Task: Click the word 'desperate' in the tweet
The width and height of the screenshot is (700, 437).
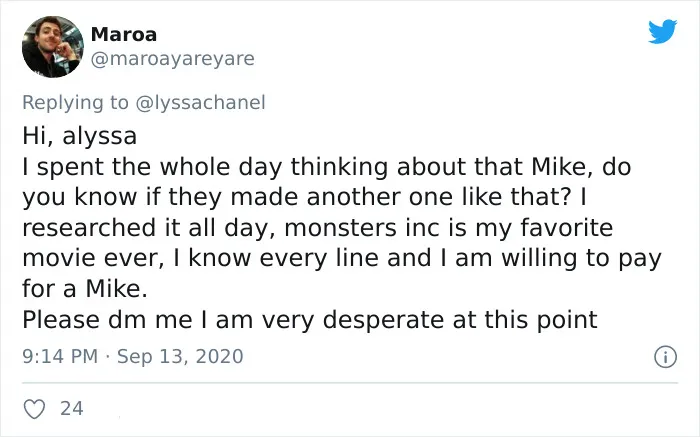Action: pyautogui.click(x=383, y=321)
